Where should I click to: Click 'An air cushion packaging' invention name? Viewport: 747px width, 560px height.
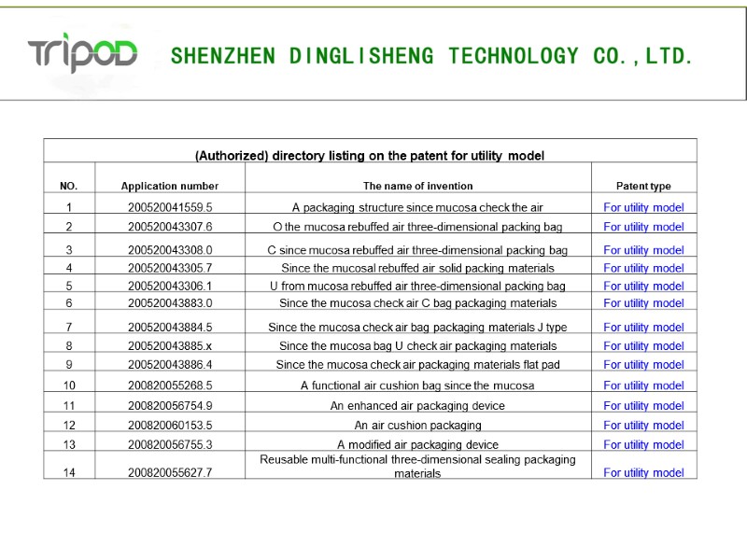pos(417,426)
